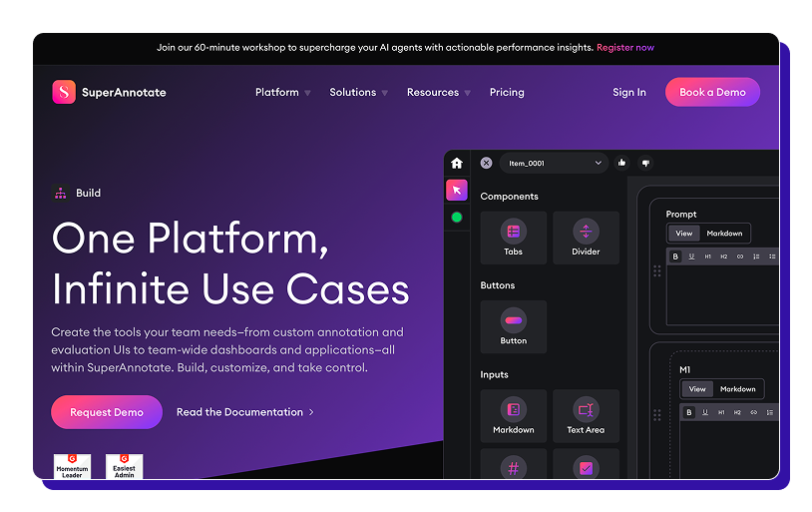Click the Sign In link
The image size is (812, 512).
click(629, 92)
